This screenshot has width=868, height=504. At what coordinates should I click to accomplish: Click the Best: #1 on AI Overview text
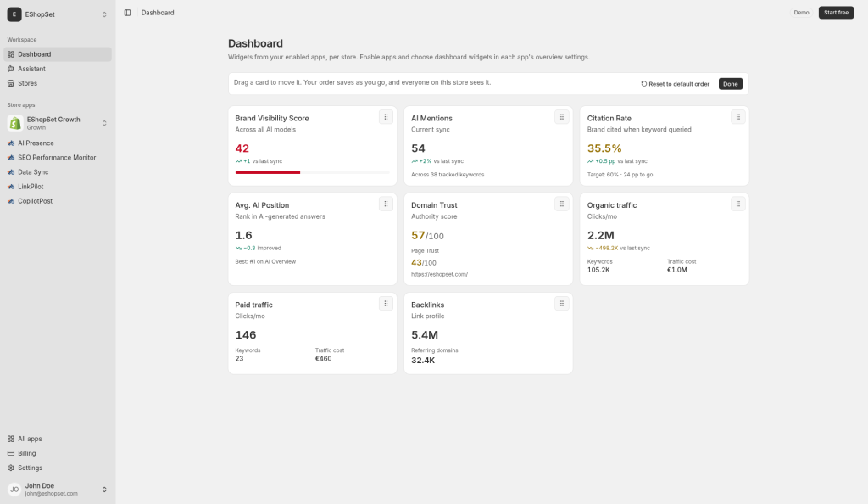tap(265, 262)
